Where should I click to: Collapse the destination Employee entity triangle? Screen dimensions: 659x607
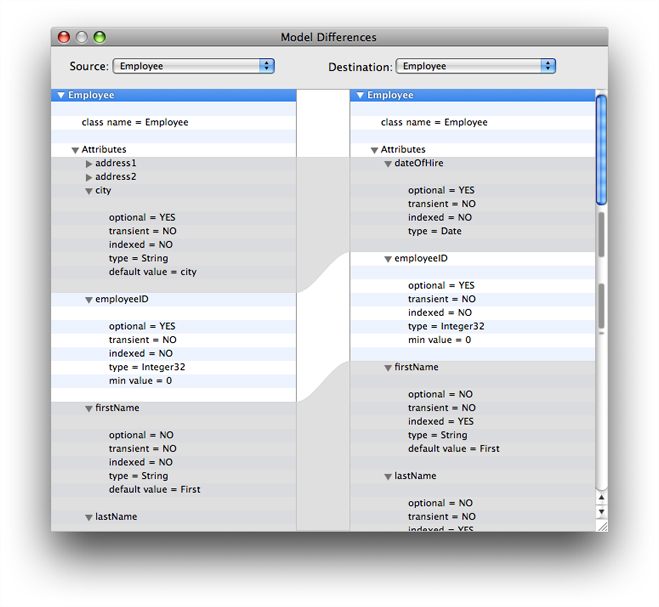[x=360, y=96]
